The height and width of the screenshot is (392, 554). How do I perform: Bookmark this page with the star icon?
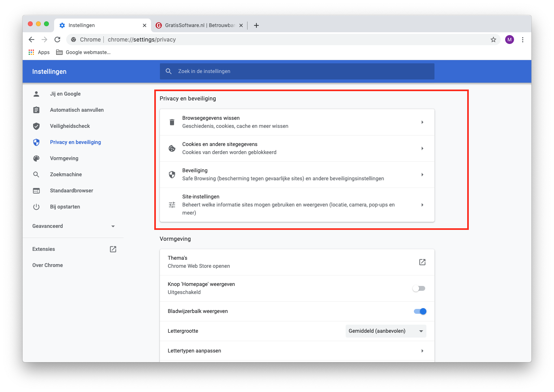(493, 40)
